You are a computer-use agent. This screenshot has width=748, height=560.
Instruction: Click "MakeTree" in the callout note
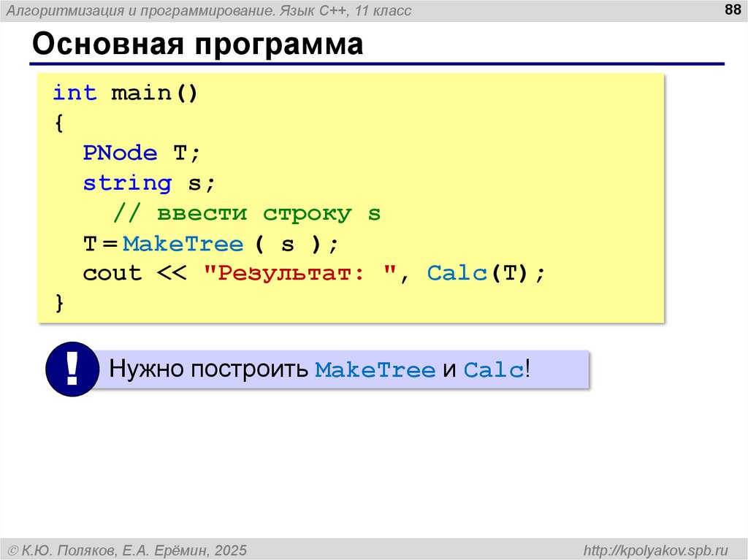tap(375, 370)
